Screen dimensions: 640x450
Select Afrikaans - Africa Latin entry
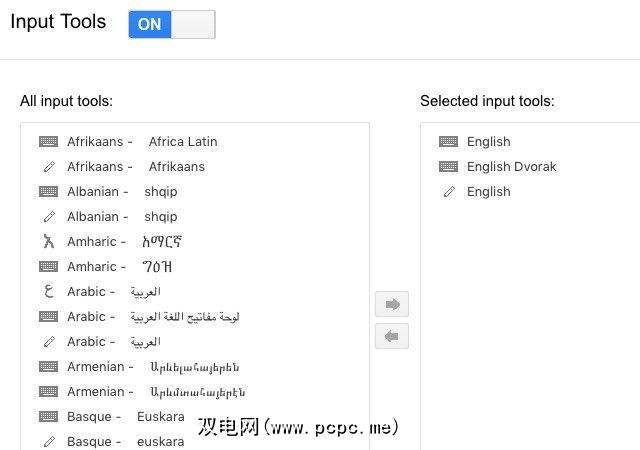(x=142, y=142)
